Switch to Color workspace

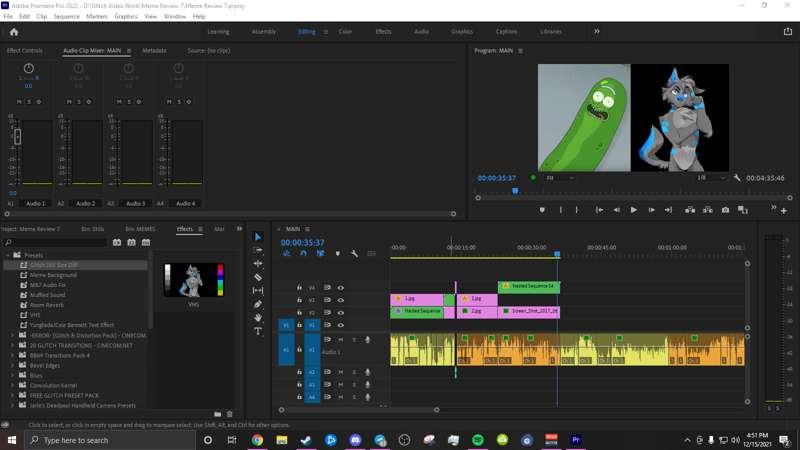tap(345, 32)
